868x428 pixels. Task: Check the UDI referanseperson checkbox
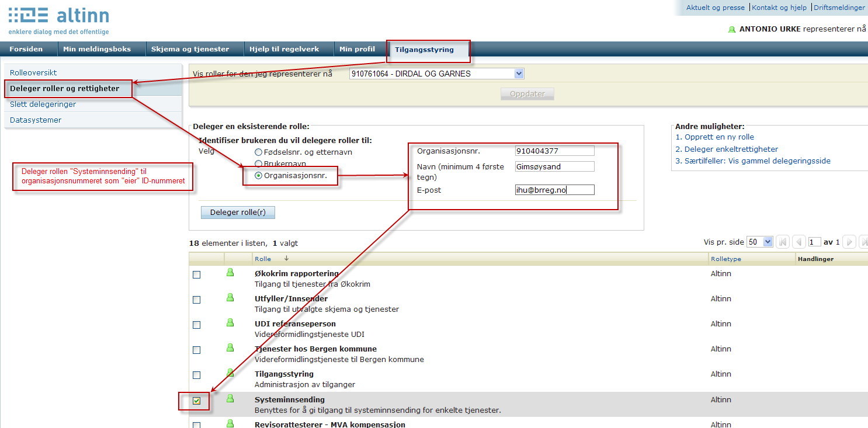coord(197,325)
